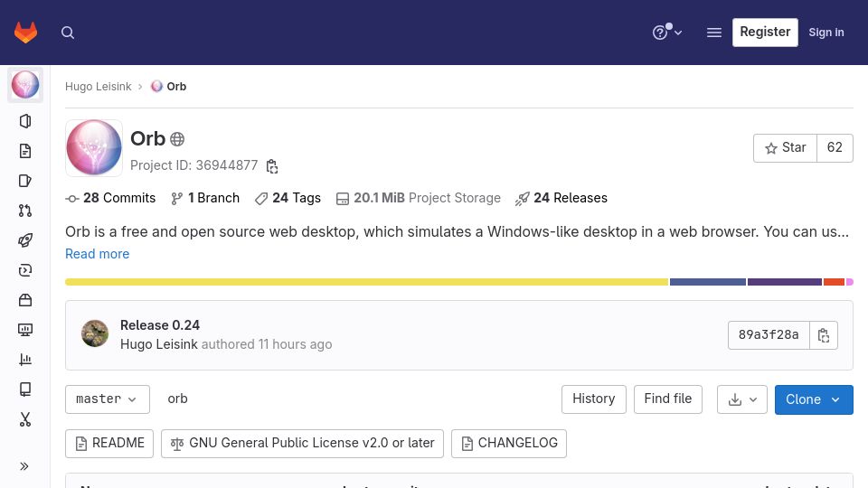Image resolution: width=868 pixels, height=488 pixels.
Task: Click the blue language bar segment
Action: point(708,282)
